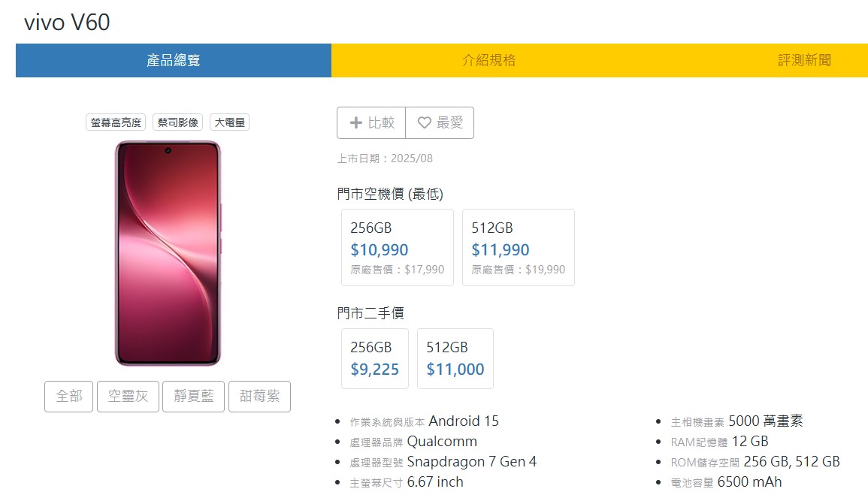Click the vivo V60 phone image
Screen dimensions: 868x504
pyautogui.click(x=168, y=253)
